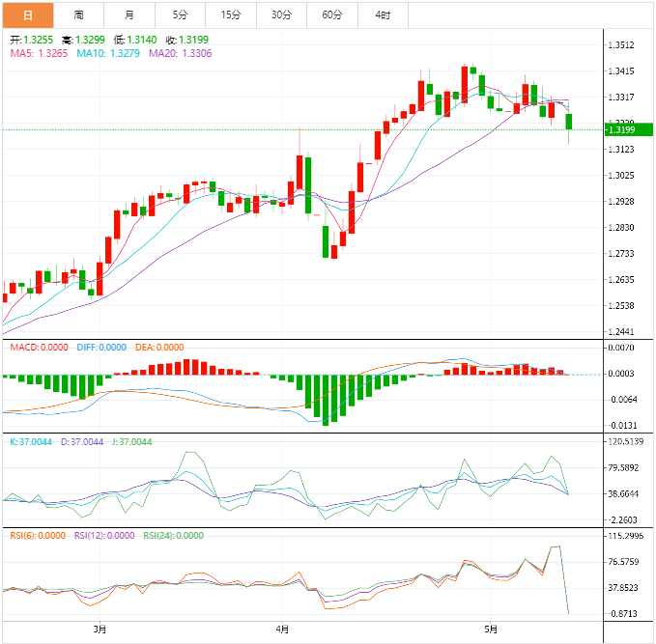This screenshot has width=656, height=644.
Task: Click the 4月 marker on time axis
Action: click(x=282, y=630)
